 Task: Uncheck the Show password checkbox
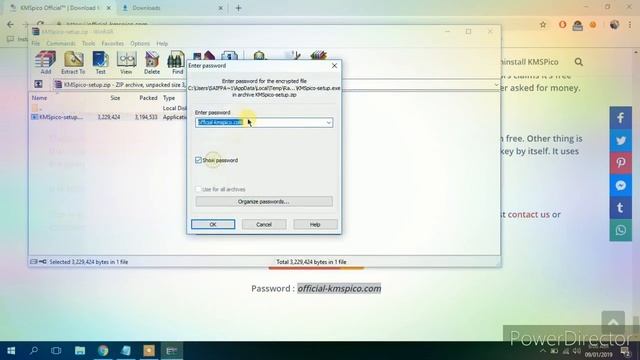198,160
